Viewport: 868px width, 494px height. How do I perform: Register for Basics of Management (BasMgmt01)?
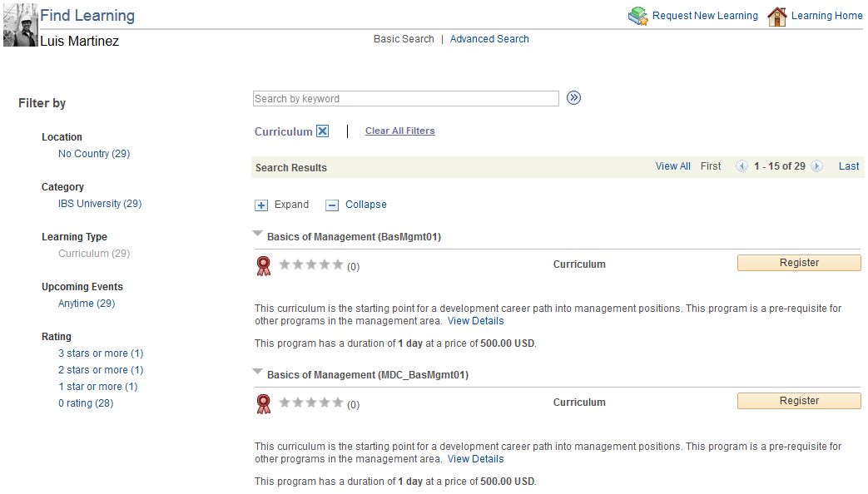(x=798, y=262)
